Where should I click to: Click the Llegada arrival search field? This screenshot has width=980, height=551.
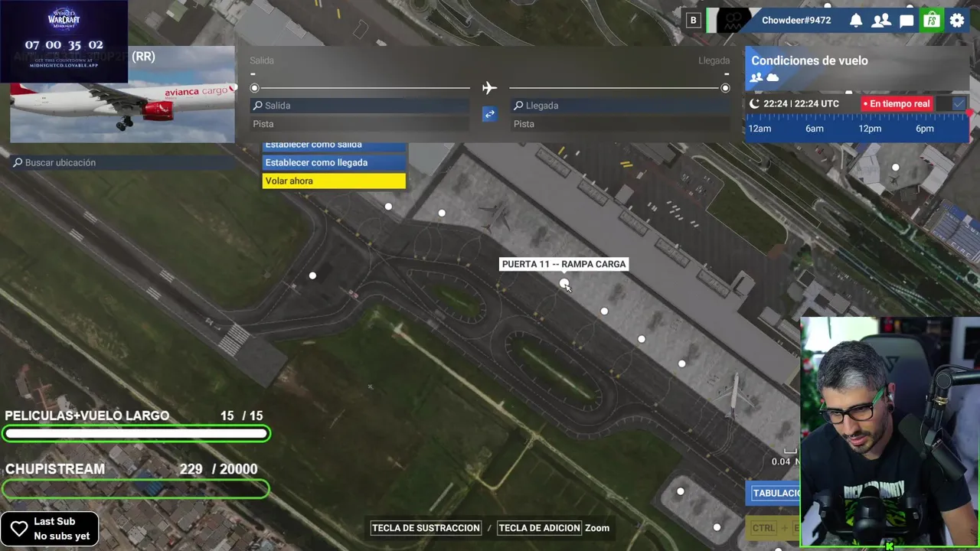(621, 106)
